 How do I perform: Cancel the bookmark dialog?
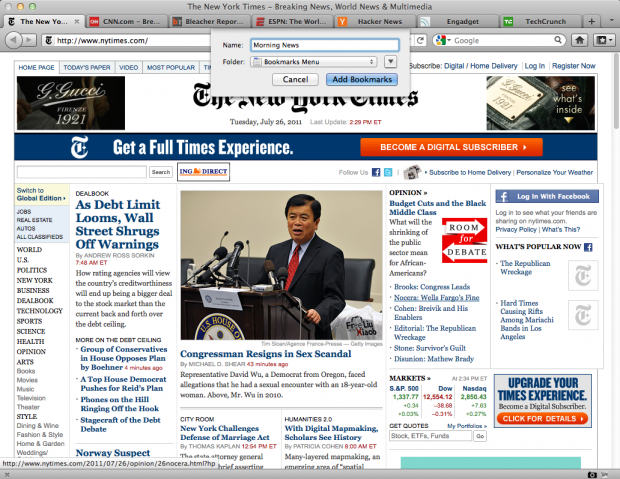pos(295,79)
